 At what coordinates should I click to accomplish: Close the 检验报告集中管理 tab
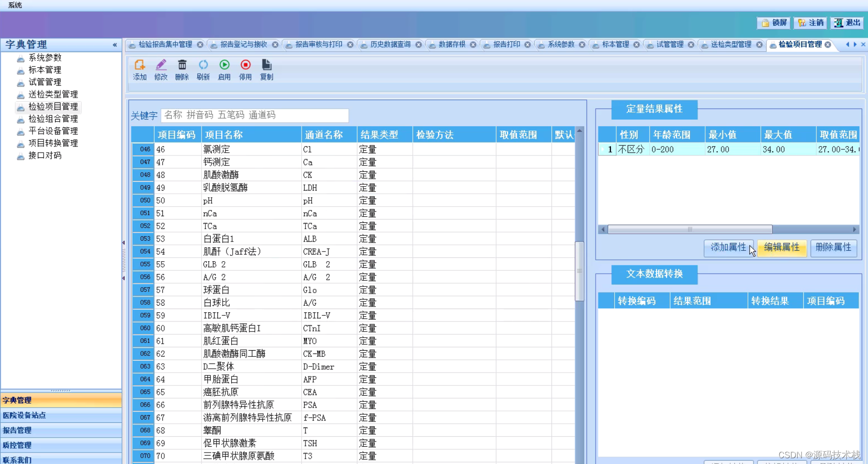(x=200, y=44)
